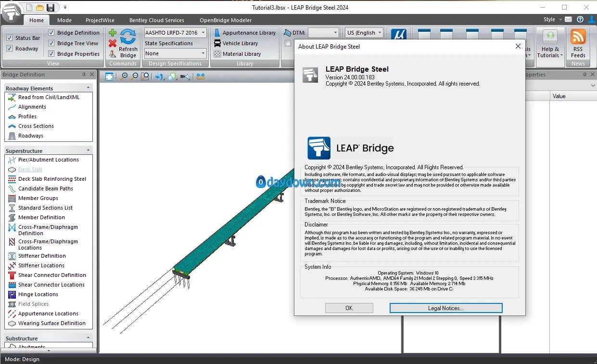Open RSS Feeds
This screenshot has height=364, width=597.
click(x=578, y=44)
